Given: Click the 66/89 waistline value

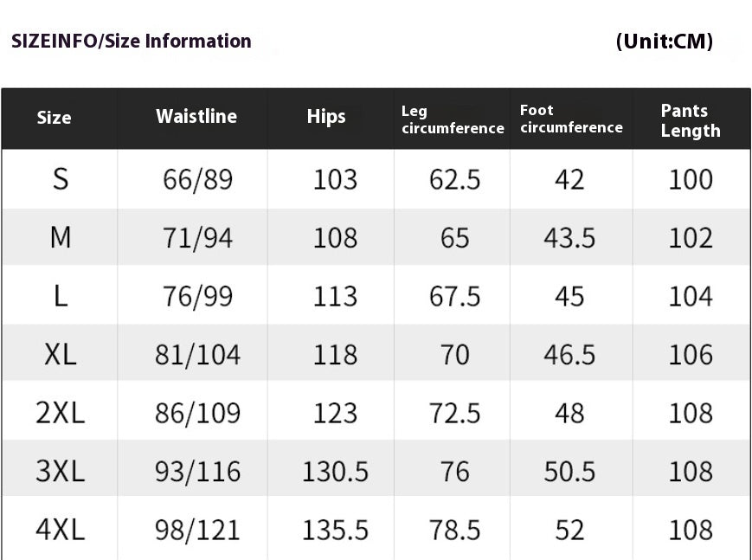Looking at the screenshot, I should point(197,179).
